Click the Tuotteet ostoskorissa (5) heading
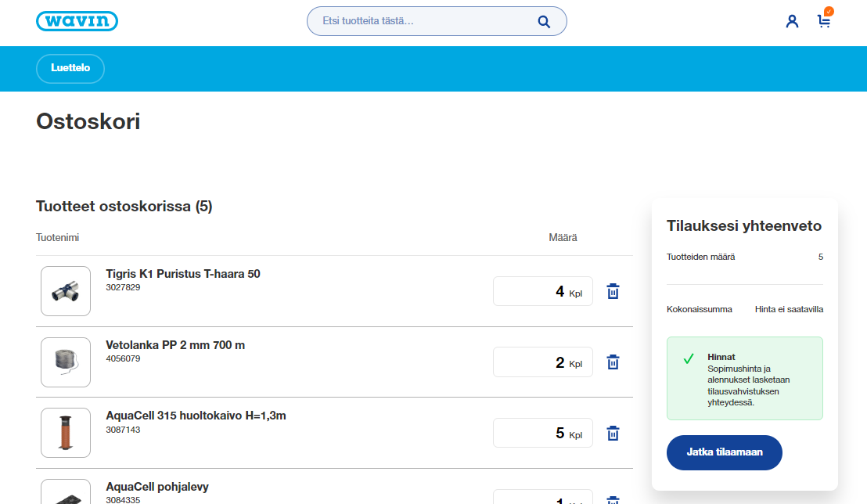The image size is (867, 504). (x=124, y=207)
